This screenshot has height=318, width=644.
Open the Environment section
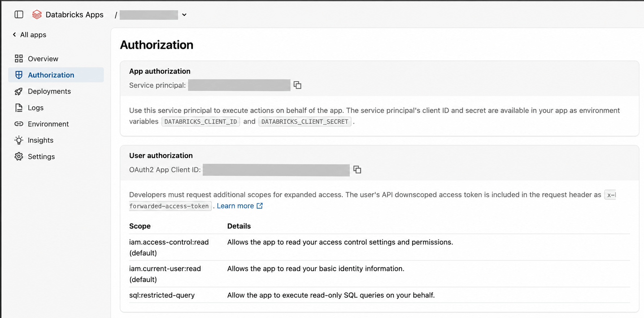click(x=56, y=124)
